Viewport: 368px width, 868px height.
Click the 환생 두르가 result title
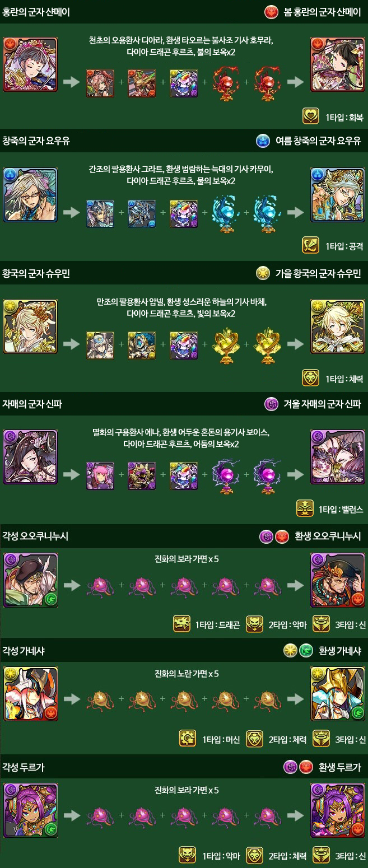coord(340,767)
